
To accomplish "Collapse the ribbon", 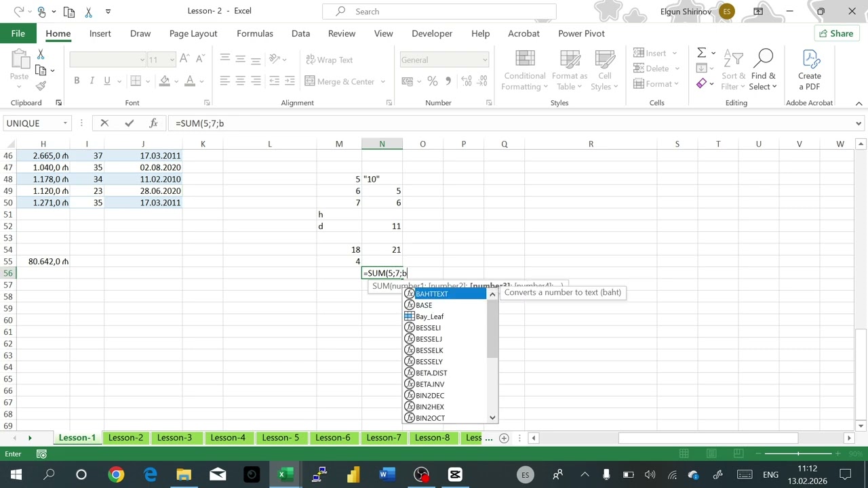I will (x=859, y=103).
